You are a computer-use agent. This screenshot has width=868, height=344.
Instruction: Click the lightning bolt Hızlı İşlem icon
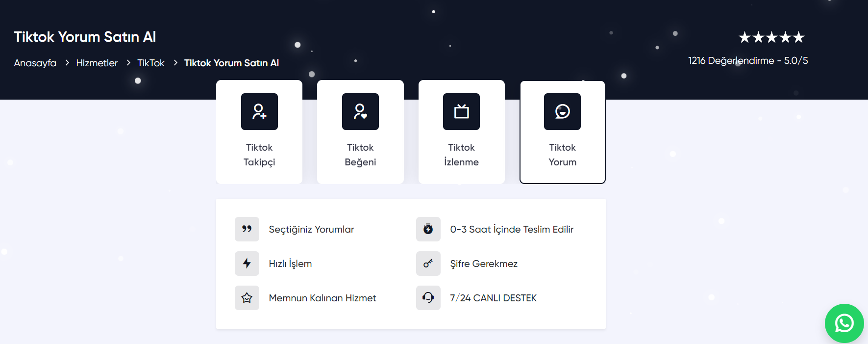[x=247, y=264]
